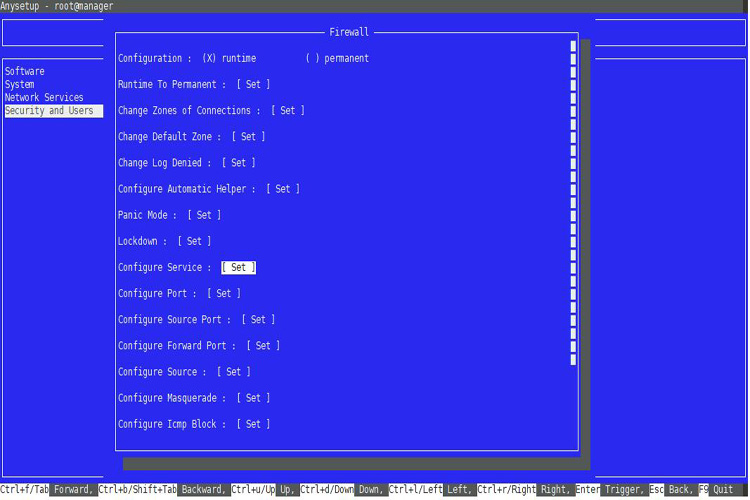Click Set for Configure Port

(x=224, y=293)
